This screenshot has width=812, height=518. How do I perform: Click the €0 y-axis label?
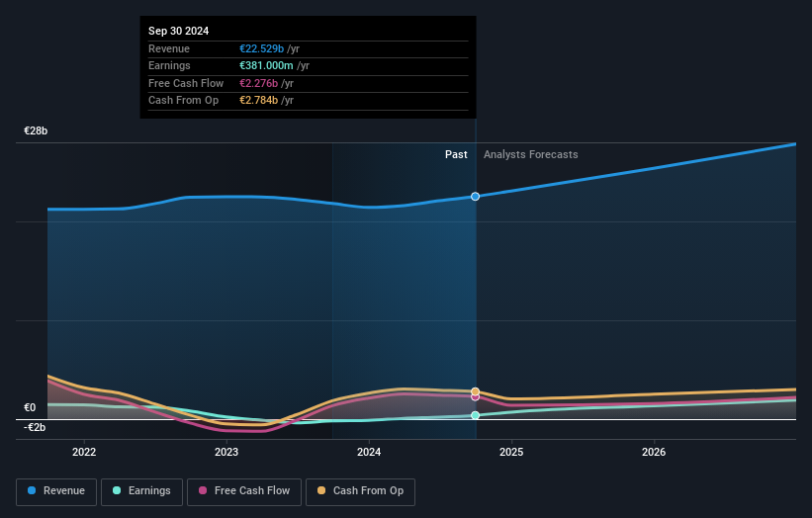[x=30, y=407]
